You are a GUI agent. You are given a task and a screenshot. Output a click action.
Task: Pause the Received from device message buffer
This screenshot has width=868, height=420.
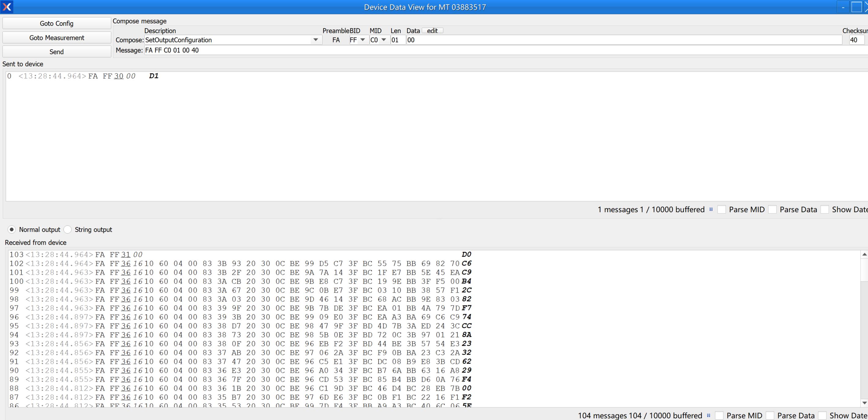pyautogui.click(x=709, y=416)
